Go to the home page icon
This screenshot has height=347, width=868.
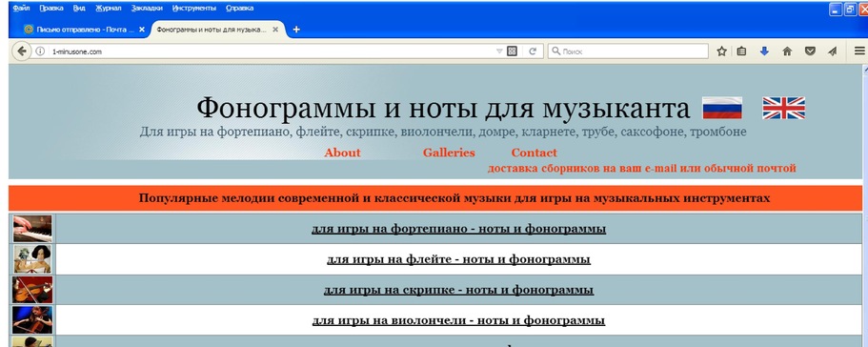pos(787,51)
